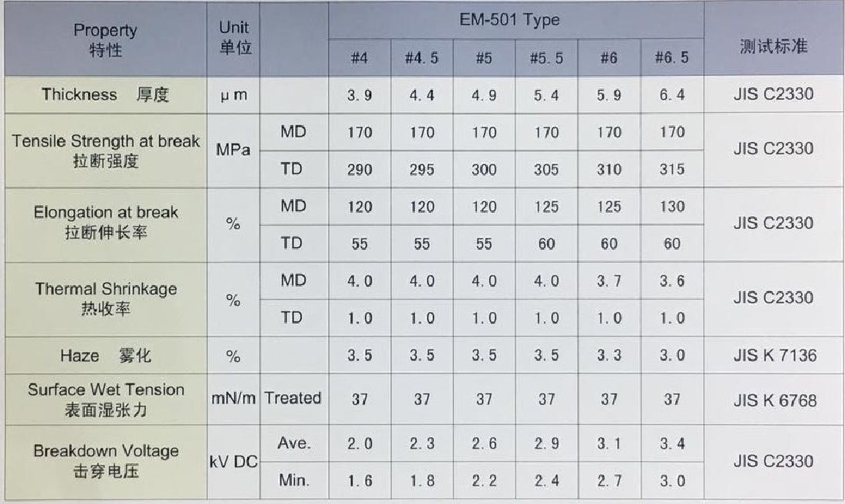Click the Property header cell
The width and height of the screenshot is (845, 504).
105,40
